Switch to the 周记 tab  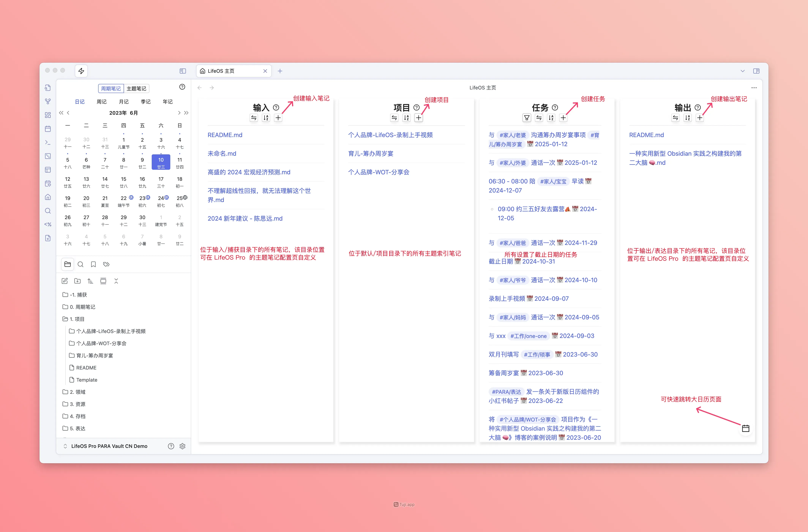(102, 102)
